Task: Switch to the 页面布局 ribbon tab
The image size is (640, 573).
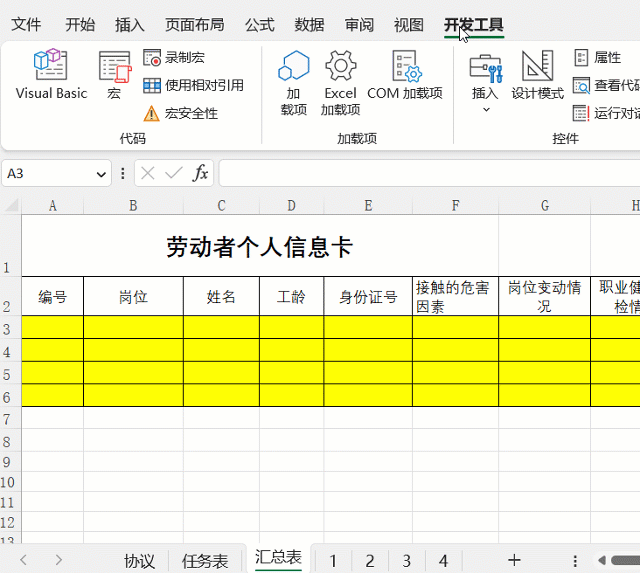Action: pos(195,25)
